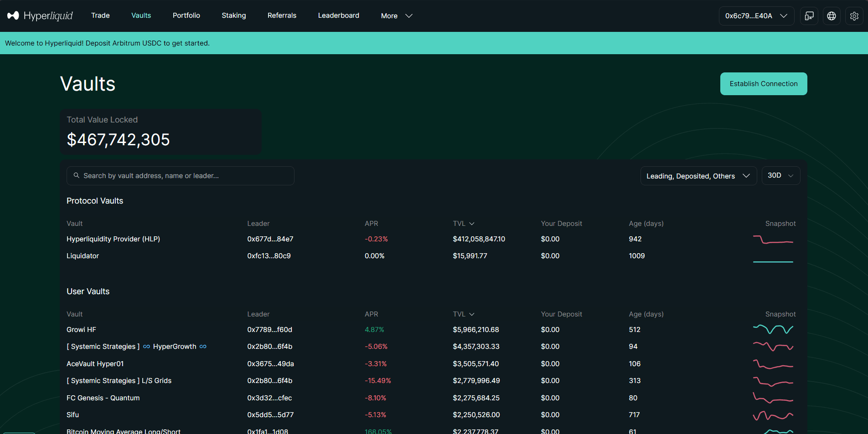
Task: Click the Hyperliquid logo icon
Action: 13,15
